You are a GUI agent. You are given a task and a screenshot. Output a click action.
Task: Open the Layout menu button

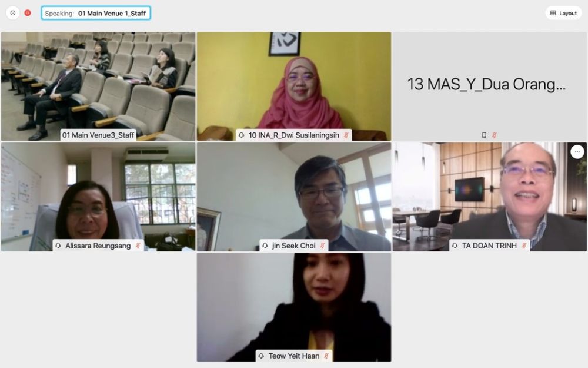pyautogui.click(x=563, y=13)
